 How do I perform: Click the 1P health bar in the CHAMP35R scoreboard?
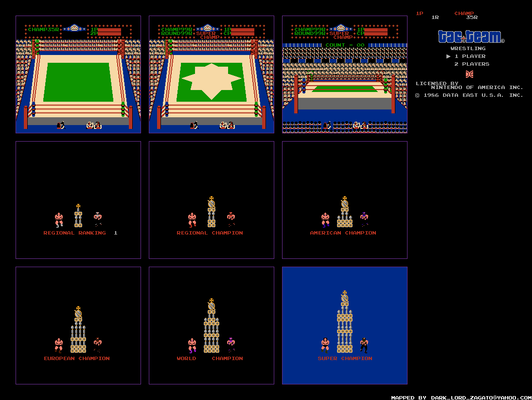coord(109,30)
